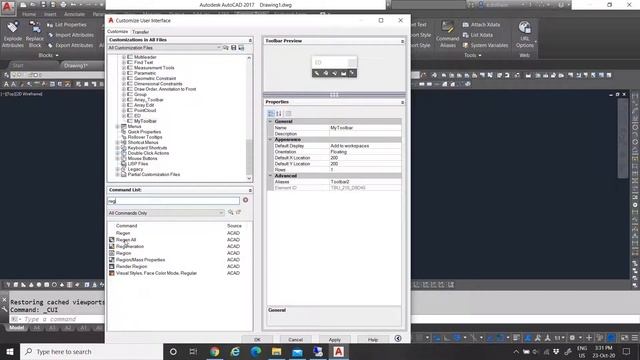Screen dimensions: 640x360
Task: Open the Mail app from the taskbar
Action: [297, 351]
